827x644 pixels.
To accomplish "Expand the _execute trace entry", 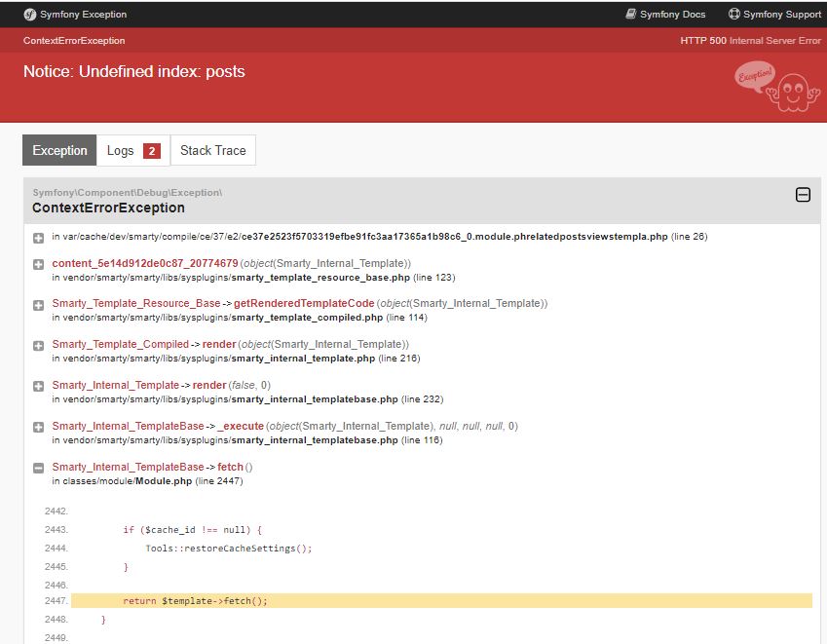I will [39, 428].
